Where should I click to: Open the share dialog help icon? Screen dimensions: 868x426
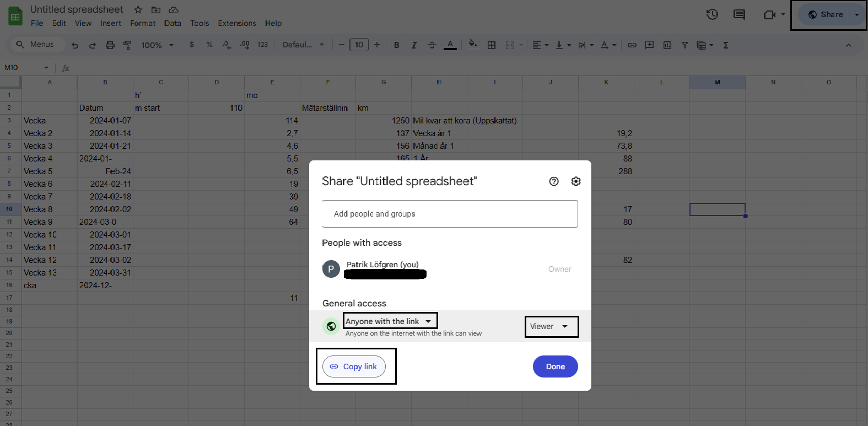tap(554, 181)
